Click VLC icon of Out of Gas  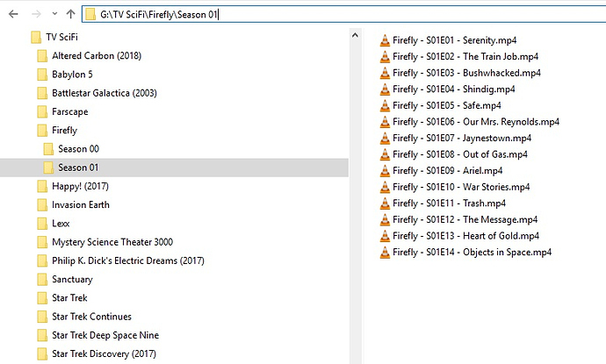(385, 154)
